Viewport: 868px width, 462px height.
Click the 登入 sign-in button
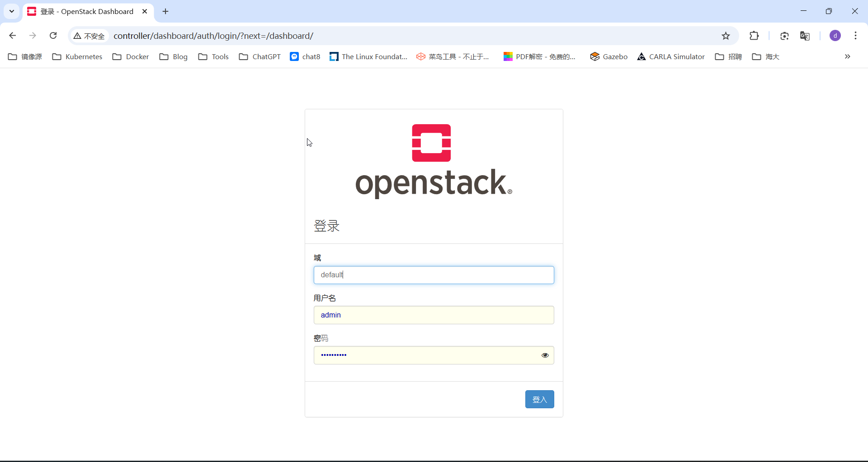click(539, 399)
